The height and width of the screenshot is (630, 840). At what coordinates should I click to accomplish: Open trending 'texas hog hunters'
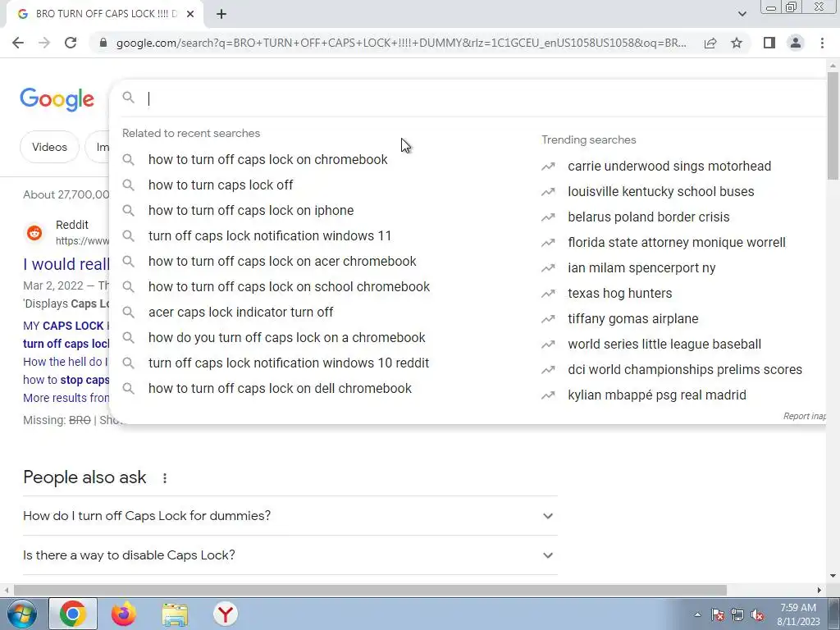pyautogui.click(x=619, y=294)
